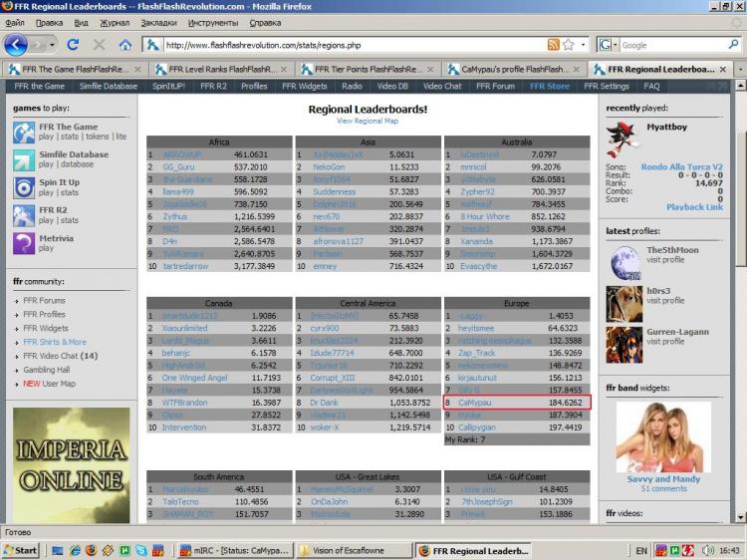Viewport: 747px width, 560px height.
Task: Reload the page with the refresh button
Action: coord(73,45)
